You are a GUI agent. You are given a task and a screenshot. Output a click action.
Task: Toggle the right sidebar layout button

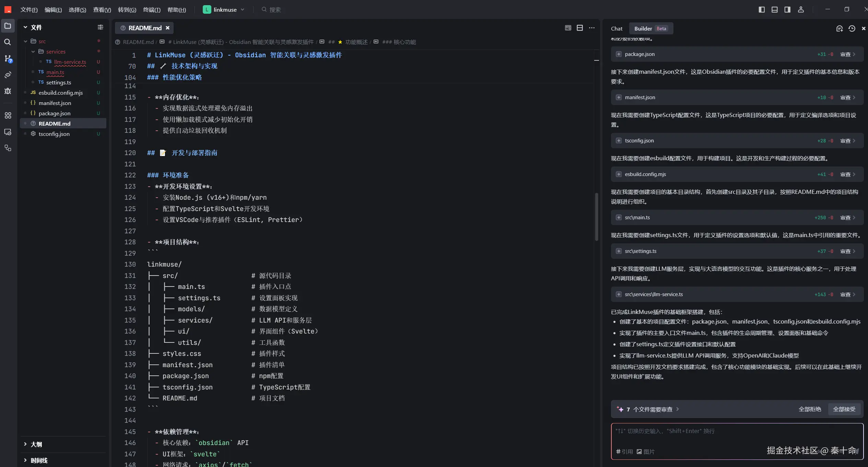pos(787,10)
